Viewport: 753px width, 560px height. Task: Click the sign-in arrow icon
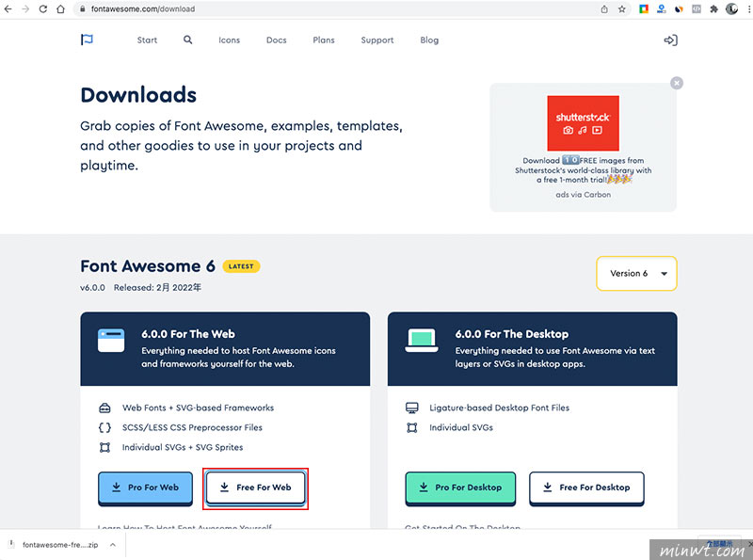[x=670, y=40]
